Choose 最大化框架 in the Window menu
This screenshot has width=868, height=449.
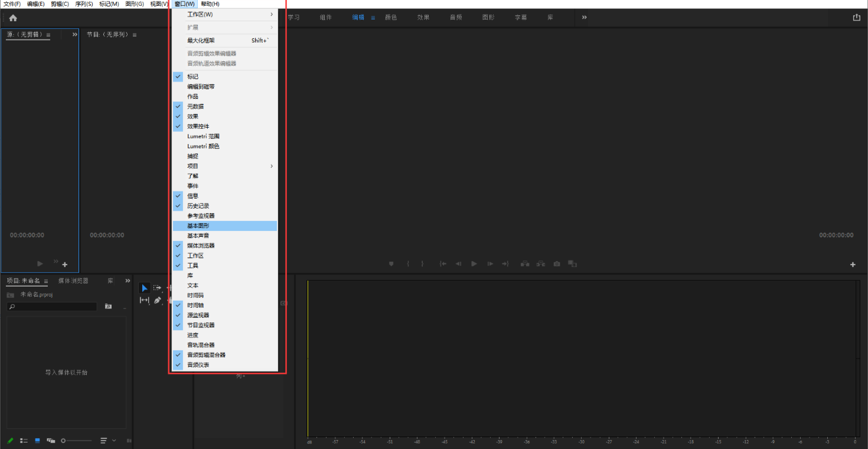(224, 41)
